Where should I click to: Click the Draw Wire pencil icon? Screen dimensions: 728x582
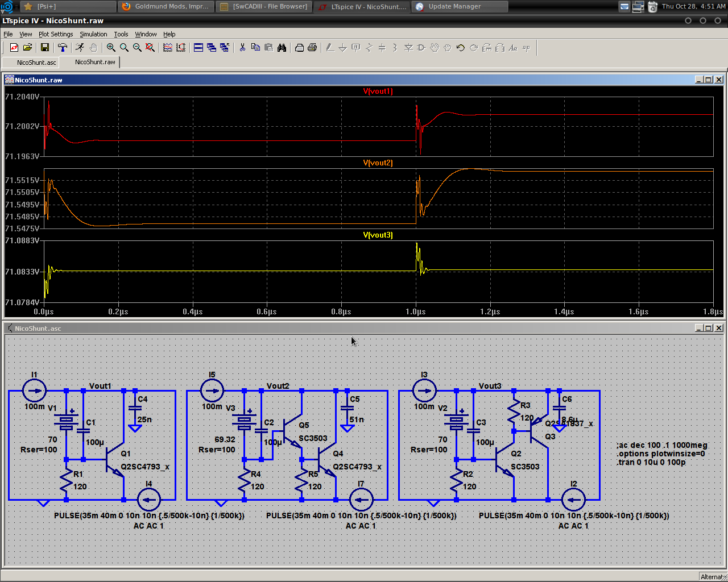(x=330, y=48)
